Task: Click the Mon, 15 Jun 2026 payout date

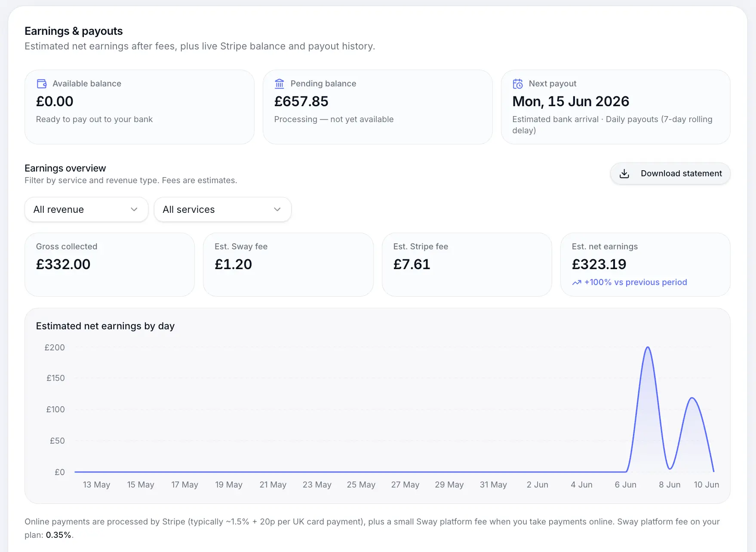Action: coord(571,101)
